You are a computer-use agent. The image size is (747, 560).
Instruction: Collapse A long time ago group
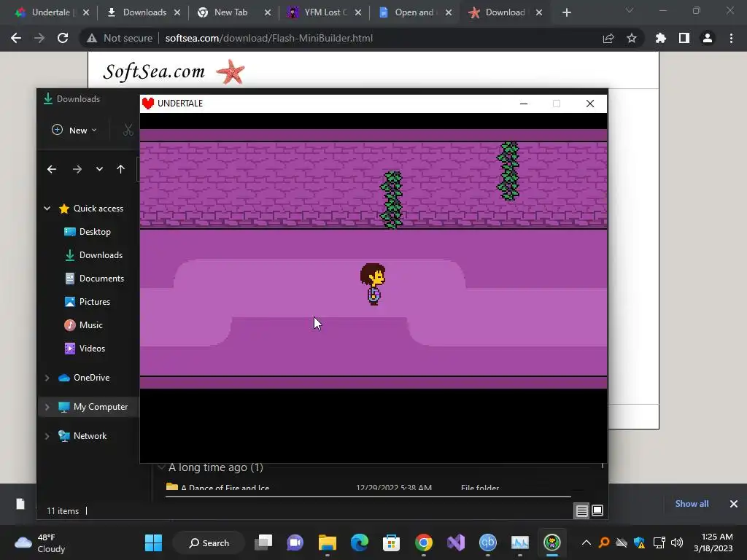point(161,467)
